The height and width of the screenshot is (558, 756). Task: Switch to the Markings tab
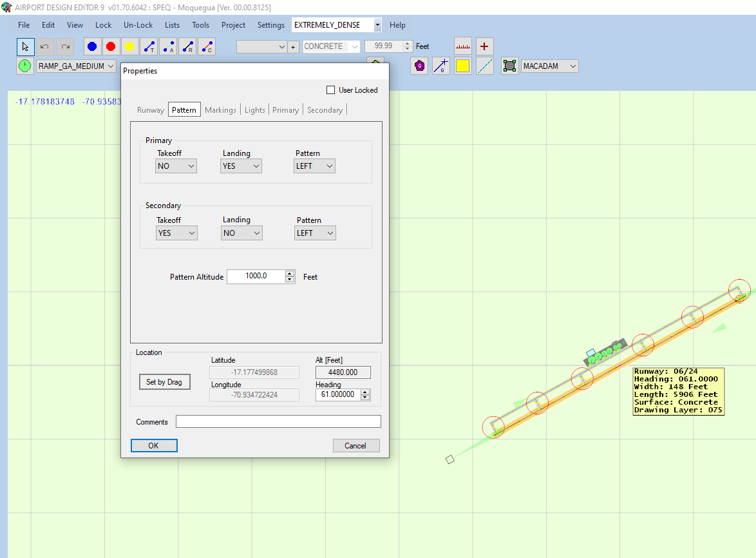click(220, 110)
